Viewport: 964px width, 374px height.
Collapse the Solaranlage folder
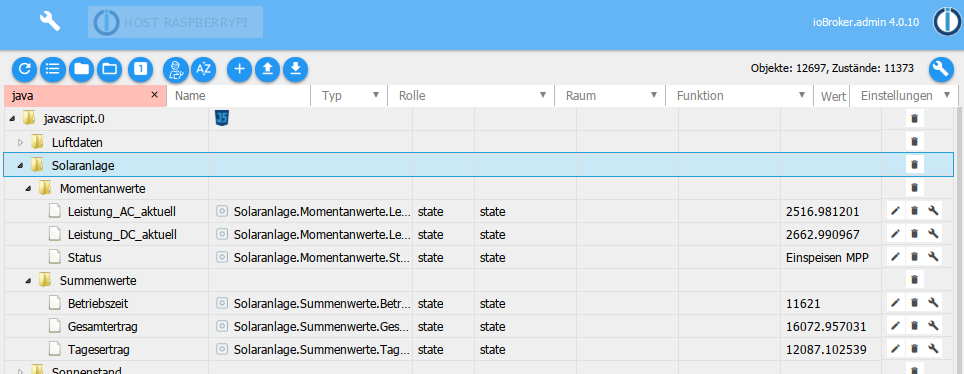click(20, 165)
